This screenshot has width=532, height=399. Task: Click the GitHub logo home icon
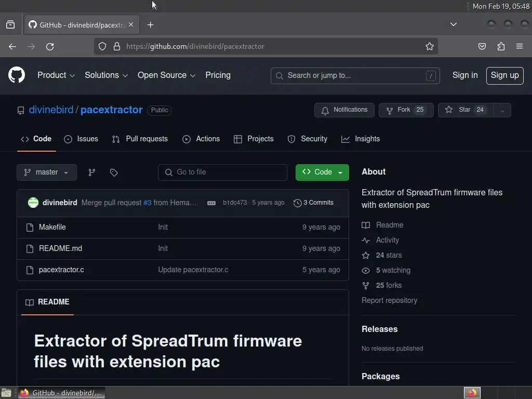(x=17, y=75)
